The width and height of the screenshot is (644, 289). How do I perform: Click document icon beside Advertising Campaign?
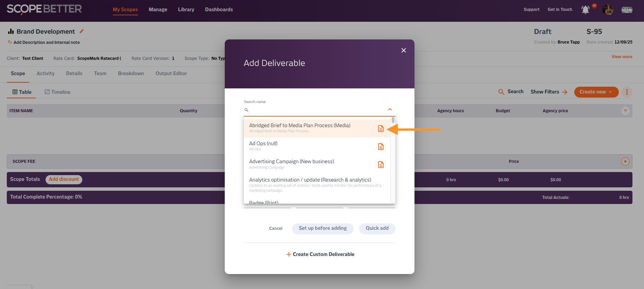coord(381,165)
